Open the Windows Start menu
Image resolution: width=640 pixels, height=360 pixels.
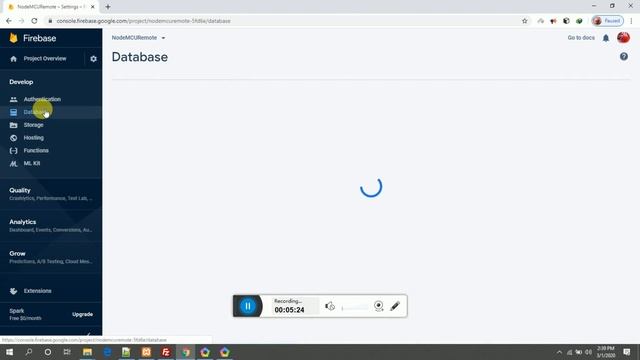pos(9,352)
